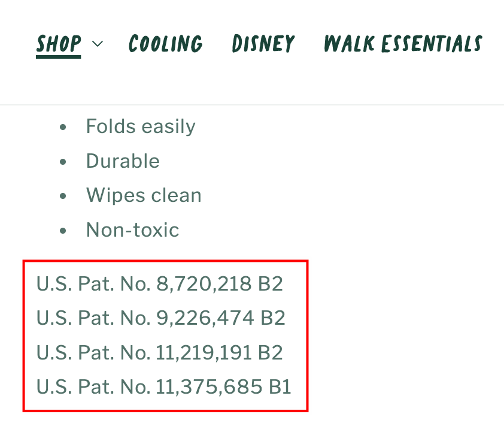Open the Disney navigation link
Viewport: 504px width, 447px height.
pos(263,44)
